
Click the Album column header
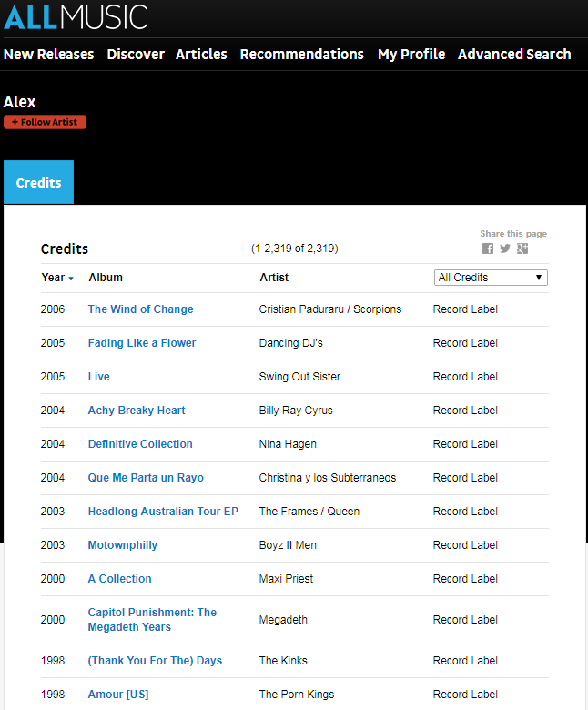click(106, 278)
